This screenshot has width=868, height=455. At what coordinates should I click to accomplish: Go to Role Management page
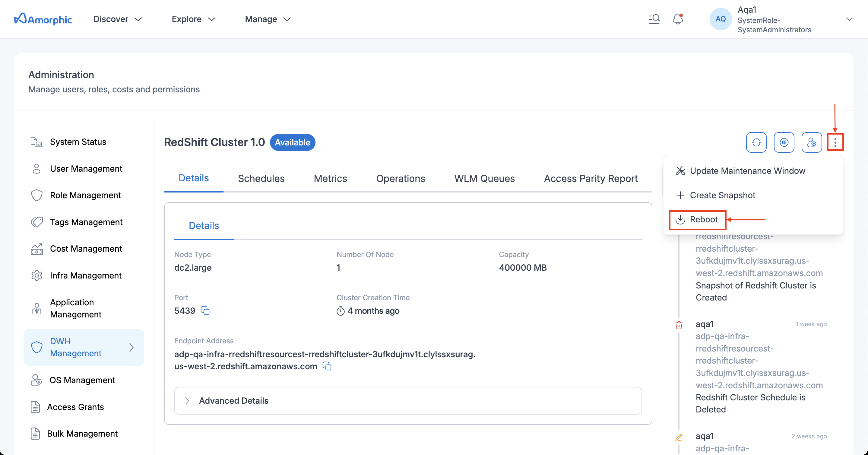click(x=85, y=195)
